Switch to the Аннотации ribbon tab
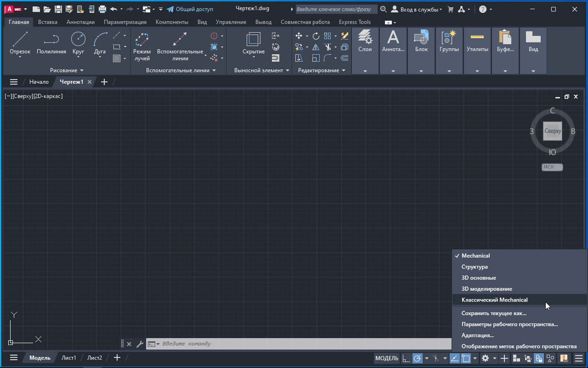This screenshot has width=588, height=368. 80,22
